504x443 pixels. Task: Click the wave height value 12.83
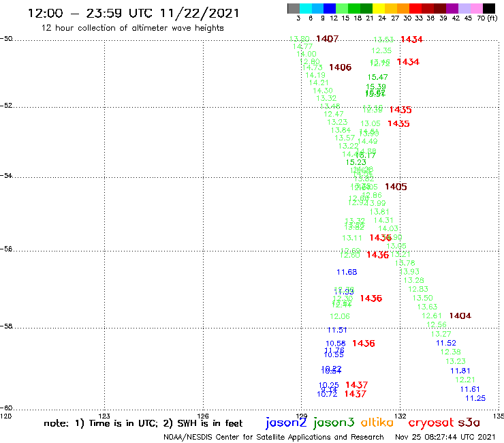tap(418, 289)
